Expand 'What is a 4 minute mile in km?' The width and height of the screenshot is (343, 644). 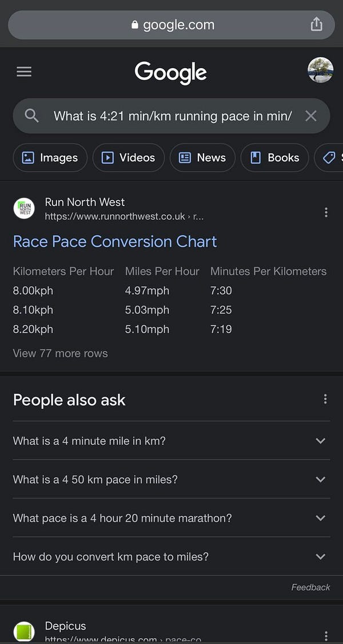click(171, 441)
